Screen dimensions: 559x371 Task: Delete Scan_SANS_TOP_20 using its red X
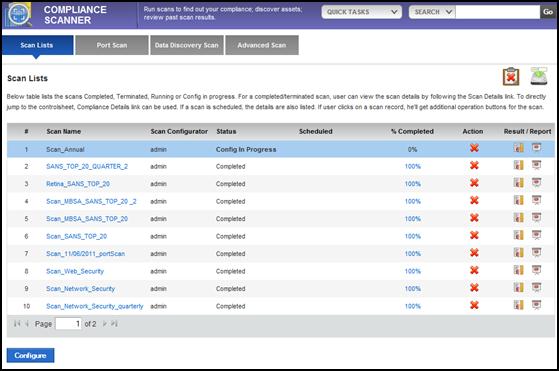point(474,236)
